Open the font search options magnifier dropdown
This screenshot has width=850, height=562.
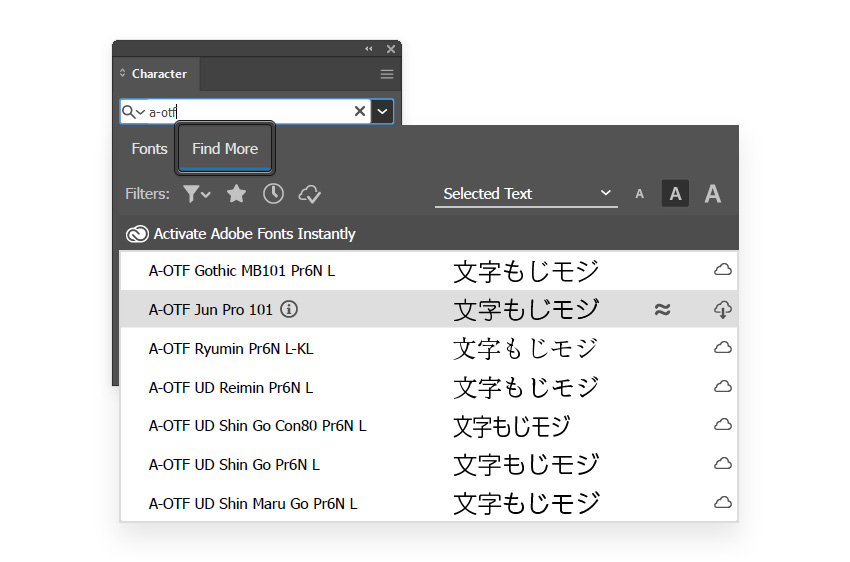[133, 112]
